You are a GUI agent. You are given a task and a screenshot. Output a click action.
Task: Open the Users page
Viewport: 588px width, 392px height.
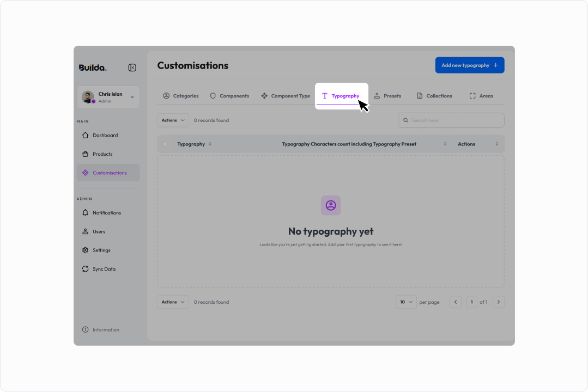click(x=108, y=231)
